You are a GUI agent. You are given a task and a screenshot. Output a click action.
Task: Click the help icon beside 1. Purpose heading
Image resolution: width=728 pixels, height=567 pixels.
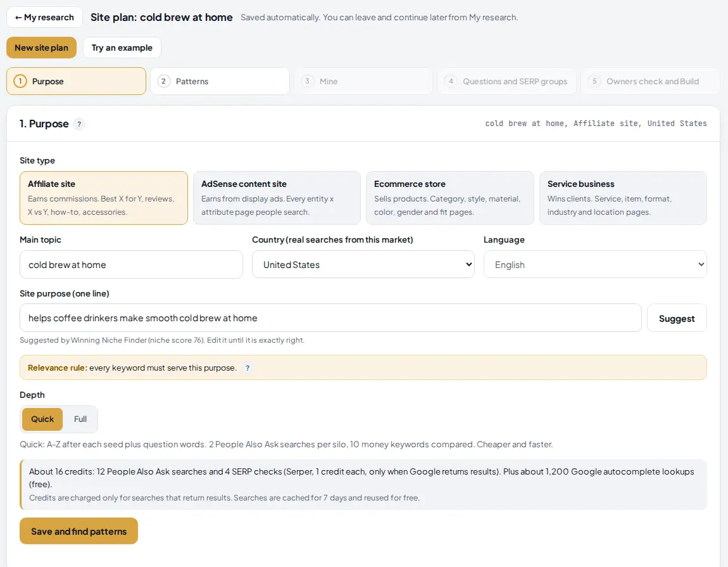pos(79,124)
